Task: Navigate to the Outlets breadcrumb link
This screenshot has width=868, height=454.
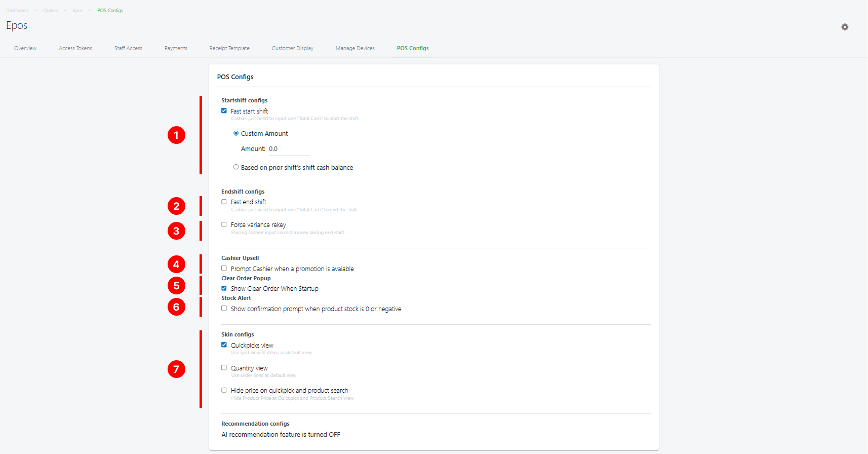Action: point(51,11)
